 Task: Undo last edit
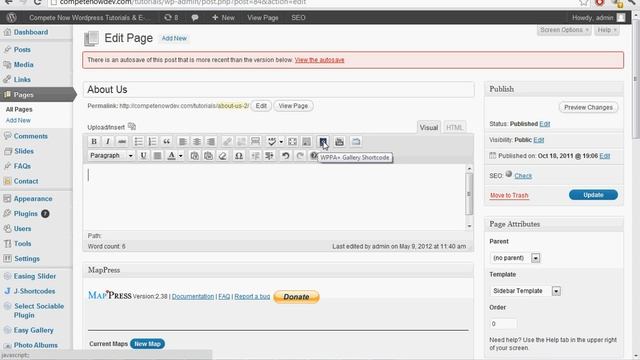tap(286, 156)
